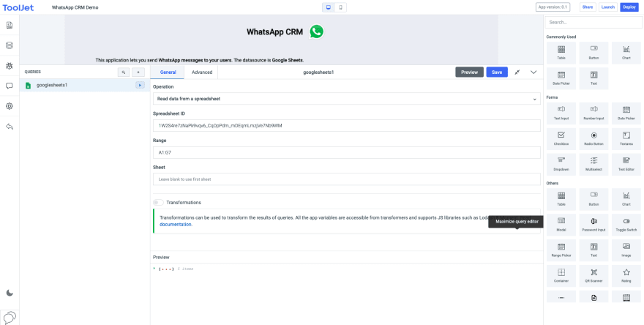This screenshot has width=644, height=325.
Task: Enable the Transformations toggle
Action: point(158,203)
